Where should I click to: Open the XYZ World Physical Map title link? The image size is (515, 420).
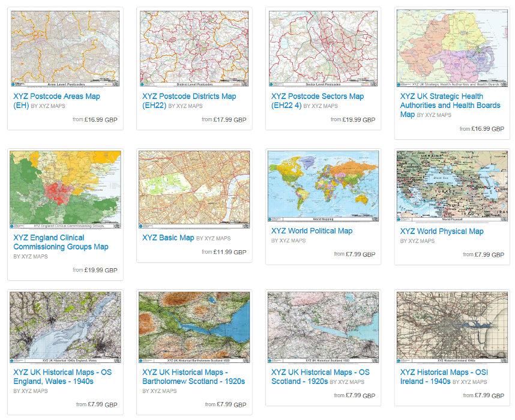pyautogui.click(x=442, y=231)
